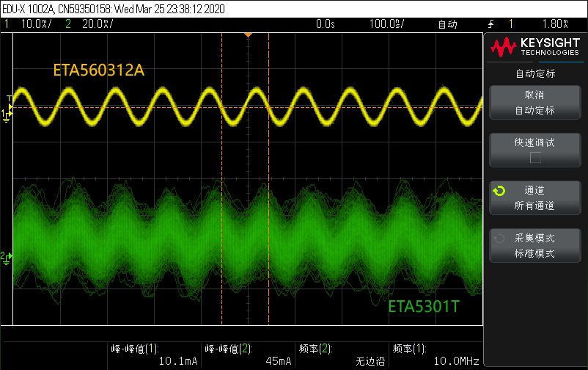Select the channel 1 yellow ground marker
This screenshot has height=370, width=588.
7,113
